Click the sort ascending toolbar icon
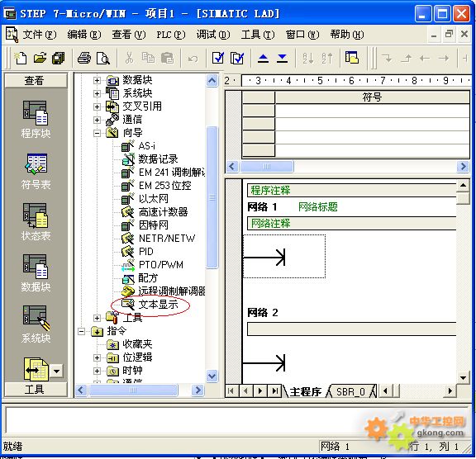 307,59
